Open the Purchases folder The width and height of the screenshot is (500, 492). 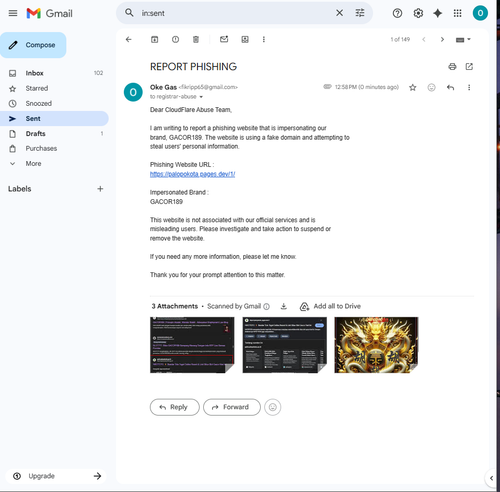tap(54, 148)
